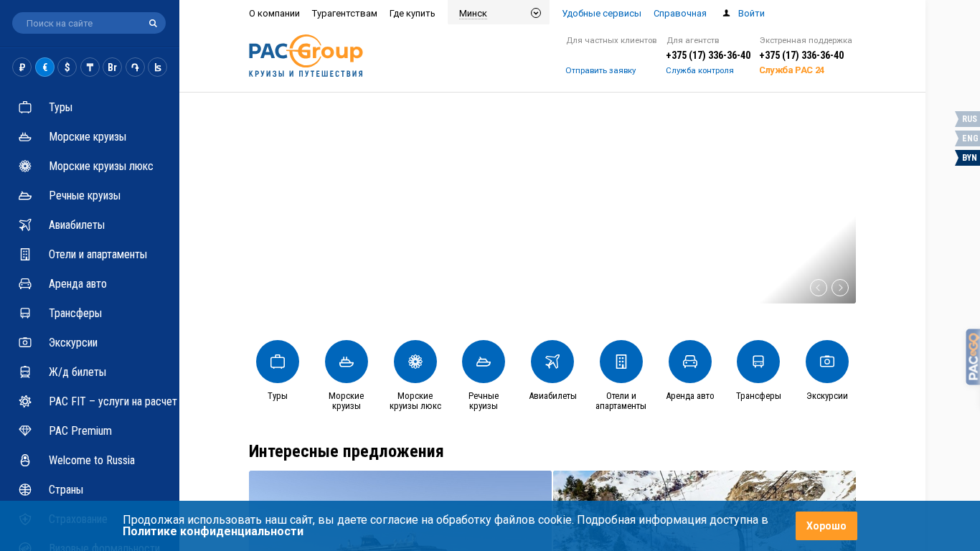
Task: Click the blue Туры circle icon
Action: (x=278, y=362)
